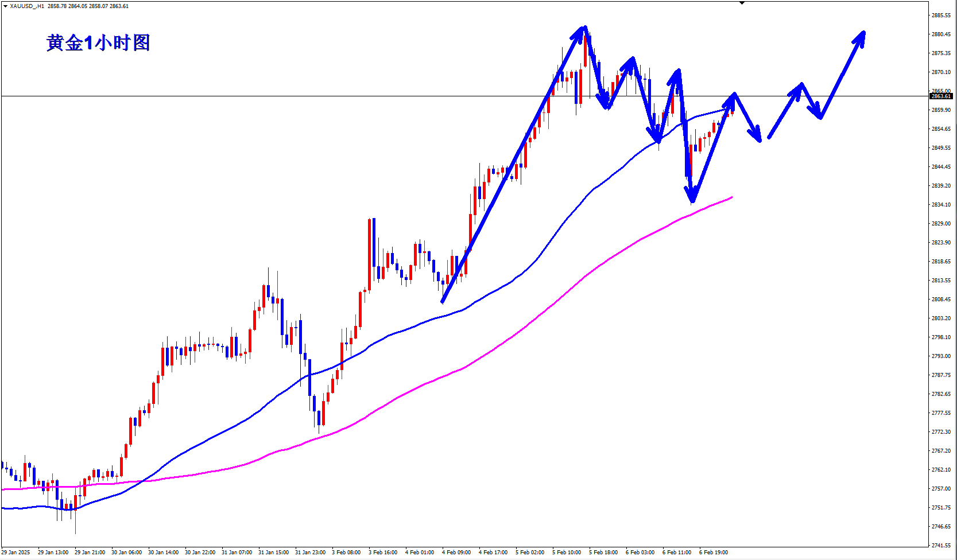Click price axis label 2813.55
The height and width of the screenshot is (560, 957).
941,281
